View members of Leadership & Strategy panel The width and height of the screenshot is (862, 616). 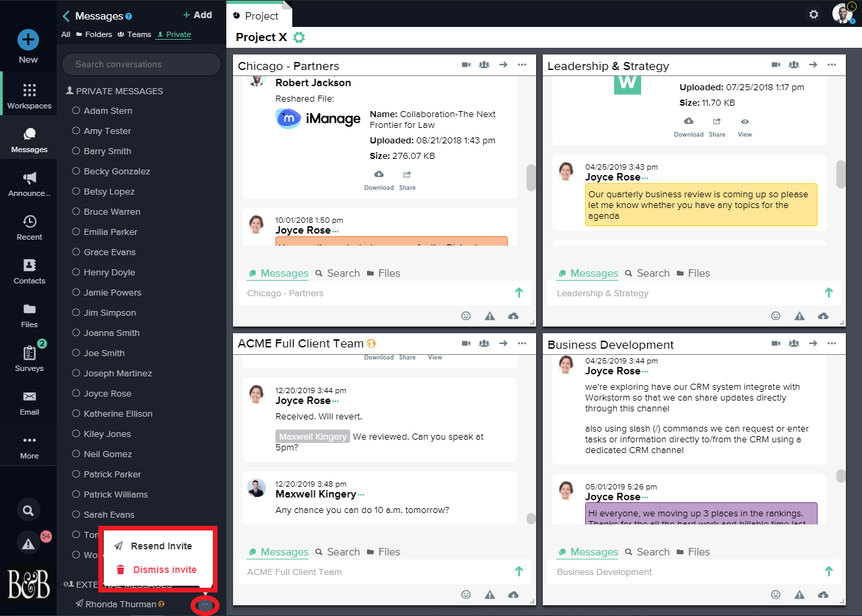coord(794,65)
